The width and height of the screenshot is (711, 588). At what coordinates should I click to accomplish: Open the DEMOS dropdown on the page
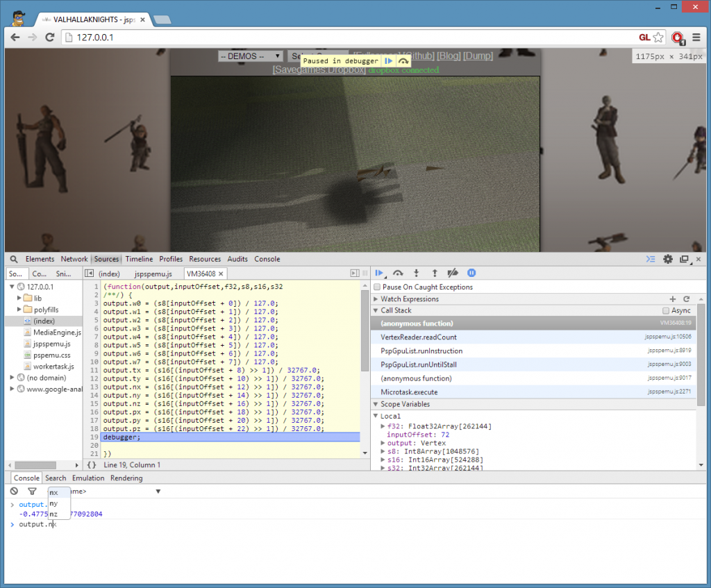tap(250, 56)
